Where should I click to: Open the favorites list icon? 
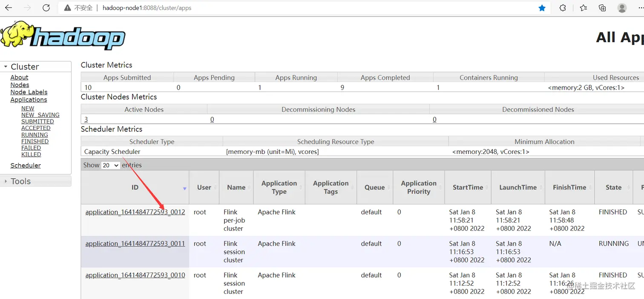click(x=583, y=8)
